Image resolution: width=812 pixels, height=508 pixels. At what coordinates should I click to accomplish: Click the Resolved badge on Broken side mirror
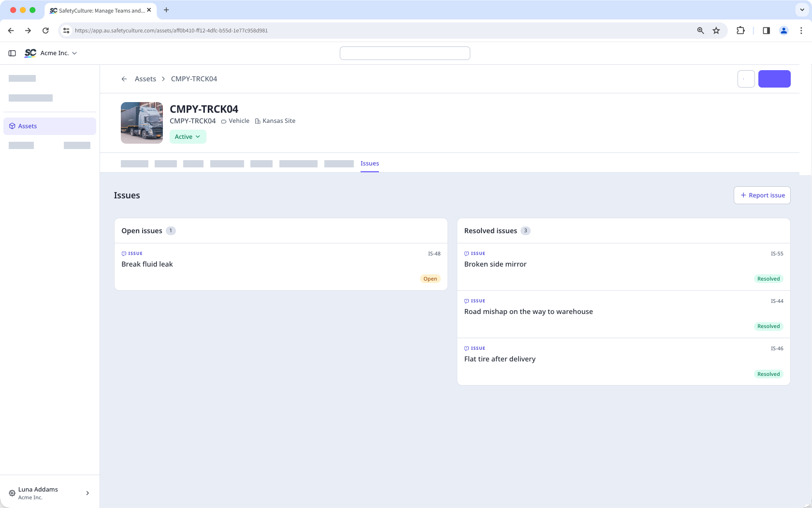768,279
